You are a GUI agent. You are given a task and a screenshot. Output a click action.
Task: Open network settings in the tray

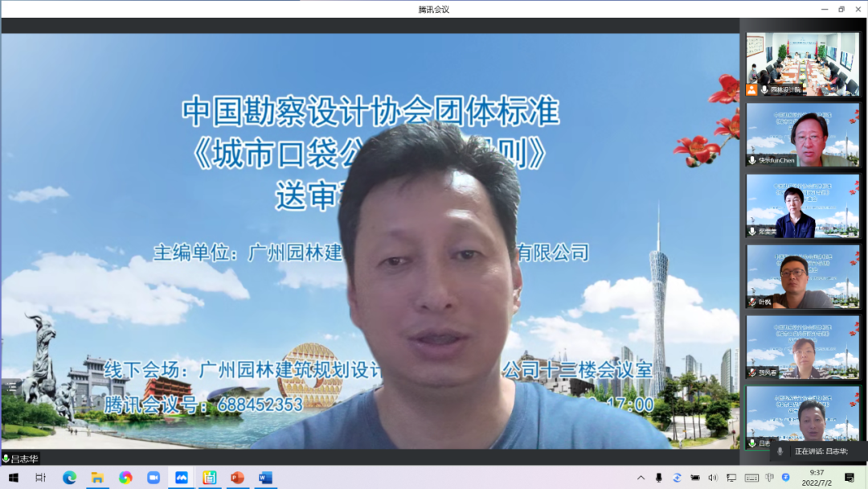(731, 478)
